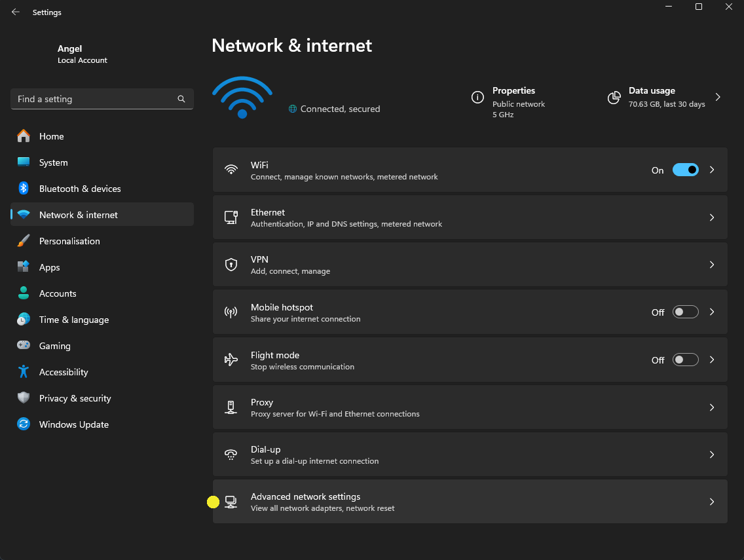The image size is (744, 560).
Task: Click the Personalisation paintbrush icon
Action: click(x=24, y=241)
